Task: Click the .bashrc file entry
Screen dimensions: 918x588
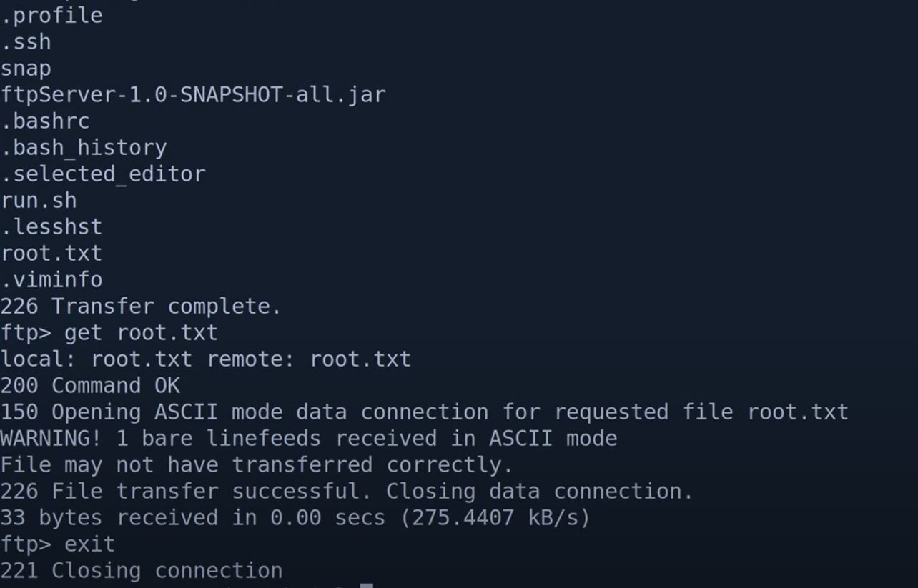Action: click(x=45, y=121)
